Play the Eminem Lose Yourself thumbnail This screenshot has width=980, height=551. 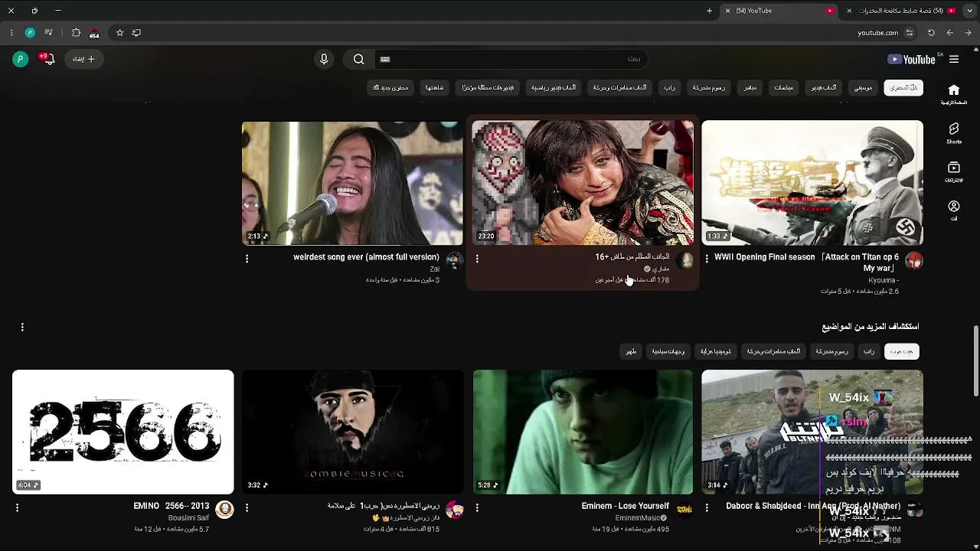click(x=583, y=432)
